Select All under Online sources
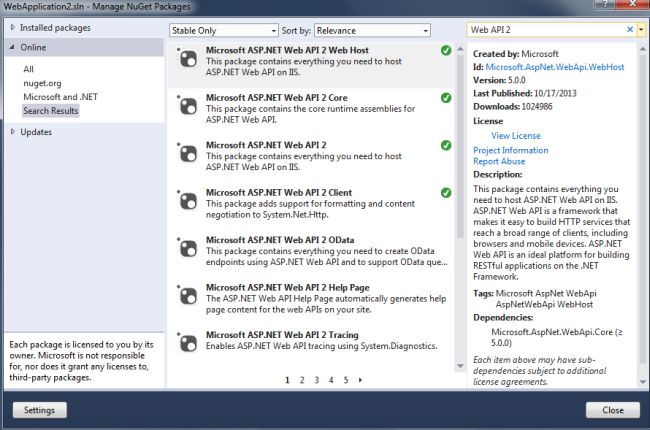This screenshot has height=430, width=650. coord(28,69)
